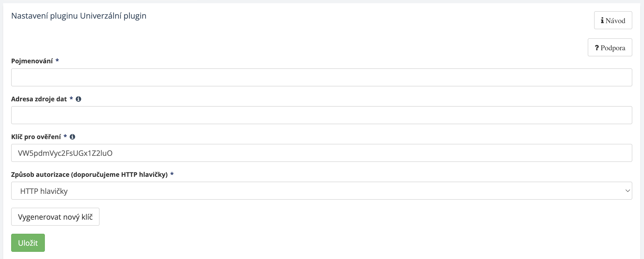The width and height of the screenshot is (644, 259).
Task: Click the "i" icon on the Návod button
Action: pos(602,20)
